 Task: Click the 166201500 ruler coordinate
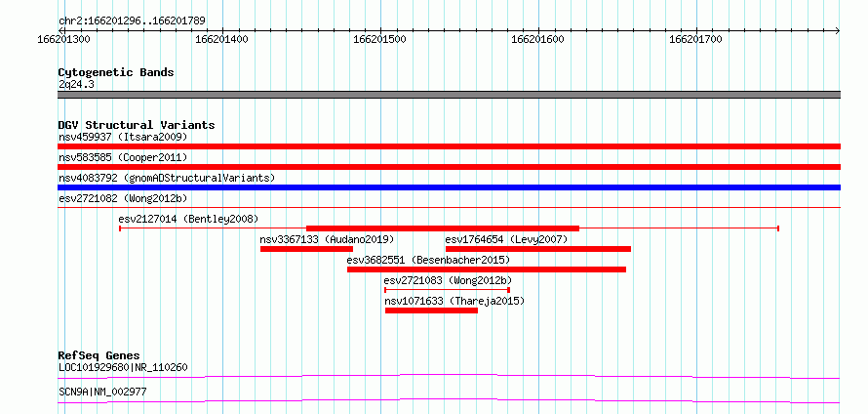(379, 39)
